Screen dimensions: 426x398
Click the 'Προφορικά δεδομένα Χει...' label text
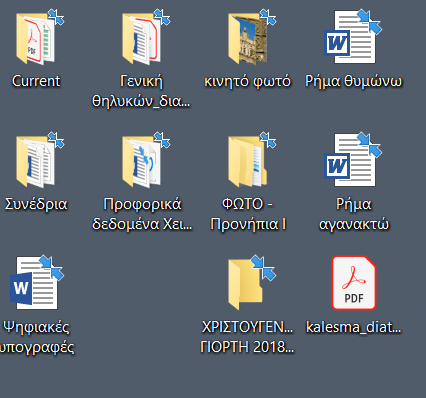tap(142, 214)
